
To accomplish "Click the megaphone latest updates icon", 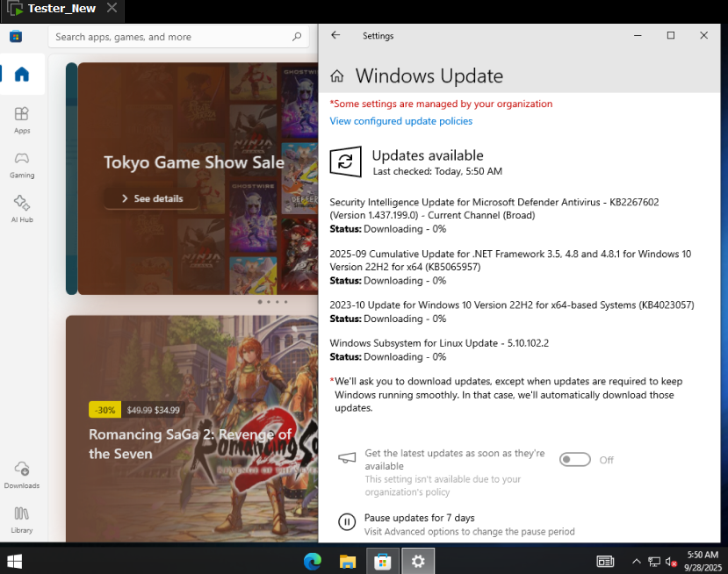I will click(347, 458).
